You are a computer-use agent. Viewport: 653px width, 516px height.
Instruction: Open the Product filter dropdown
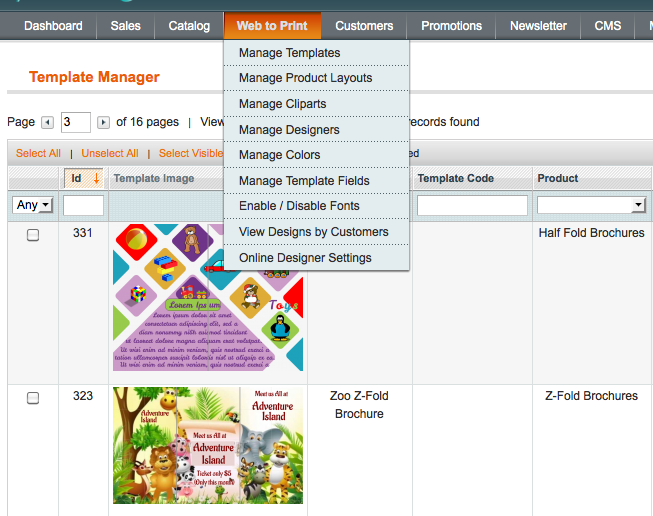(591, 205)
